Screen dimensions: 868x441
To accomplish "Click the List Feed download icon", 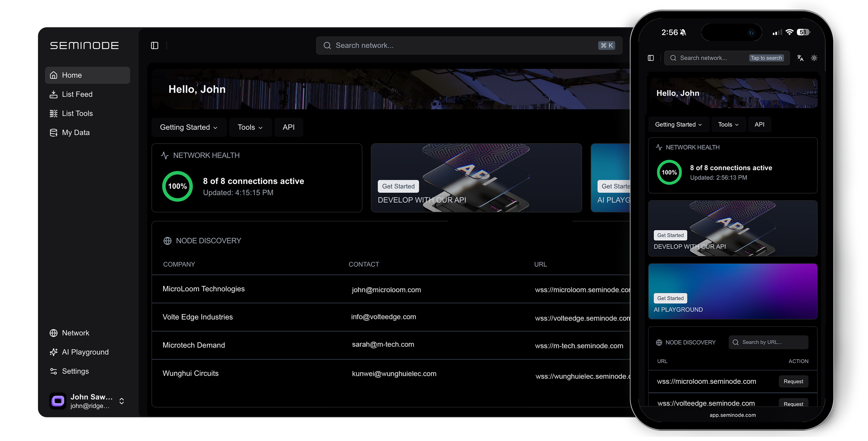I will tap(54, 94).
